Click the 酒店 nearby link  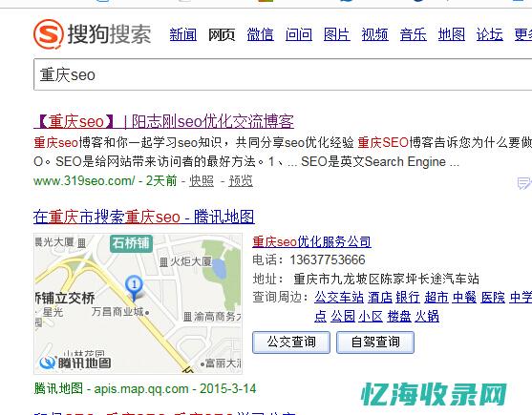click(x=380, y=298)
